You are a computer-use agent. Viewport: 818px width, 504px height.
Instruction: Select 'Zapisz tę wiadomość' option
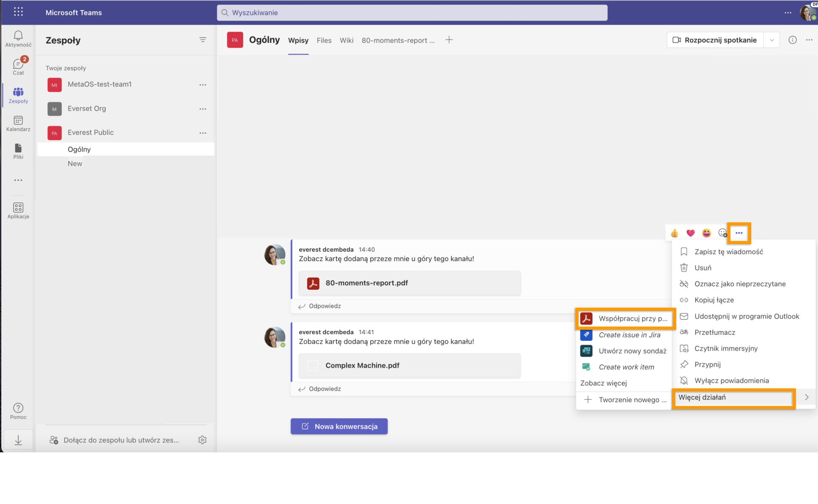(x=729, y=251)
